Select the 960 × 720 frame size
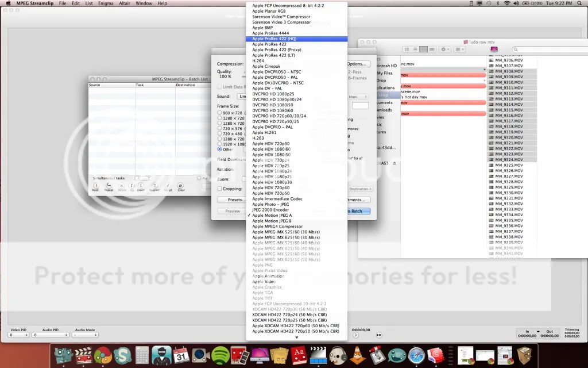The height and width of the screenshot is (368, 588). pyautogui.click(x=220, y=113)
